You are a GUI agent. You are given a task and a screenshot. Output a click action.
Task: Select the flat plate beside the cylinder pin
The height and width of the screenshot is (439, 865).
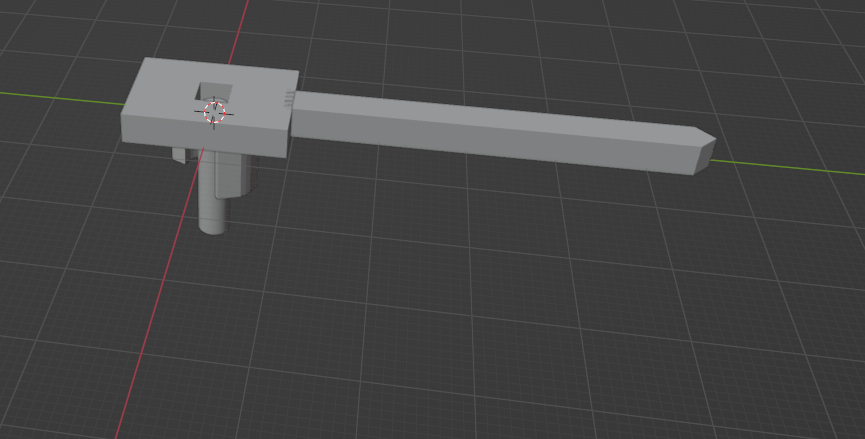click(x=230, y=175)
